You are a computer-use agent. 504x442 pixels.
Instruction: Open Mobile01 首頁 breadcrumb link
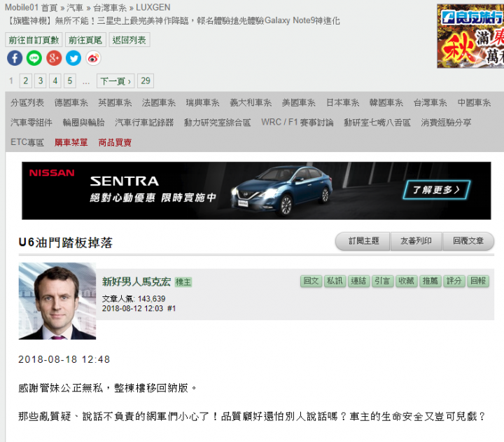click(x=31, y=8)
